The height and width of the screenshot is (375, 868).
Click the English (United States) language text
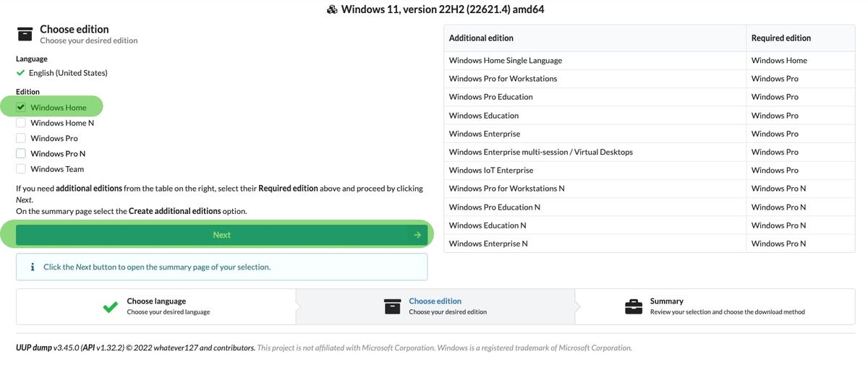click(x=68, y=73)
